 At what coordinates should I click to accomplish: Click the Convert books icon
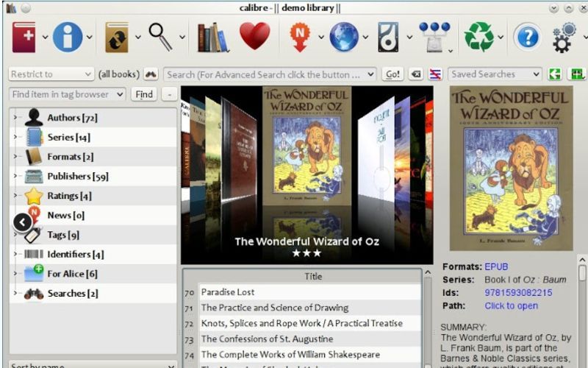(116, 36)
